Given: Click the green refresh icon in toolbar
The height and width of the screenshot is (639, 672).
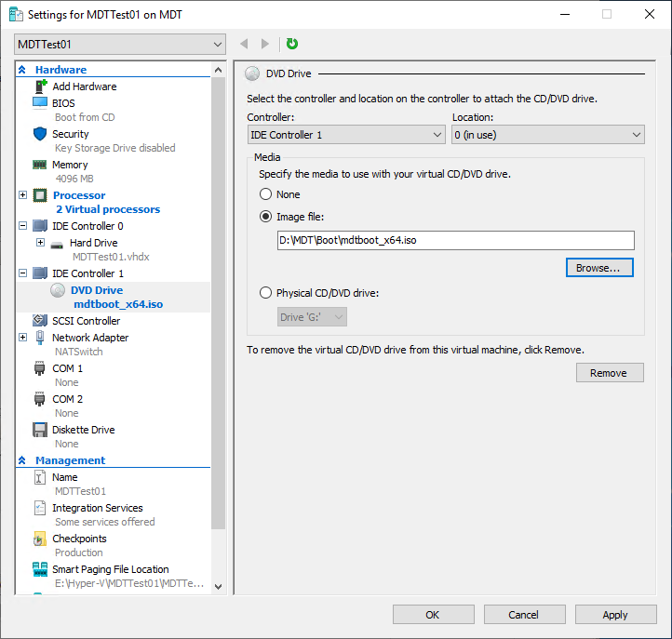Looking at the screenshot, I should tap(292, 44).
